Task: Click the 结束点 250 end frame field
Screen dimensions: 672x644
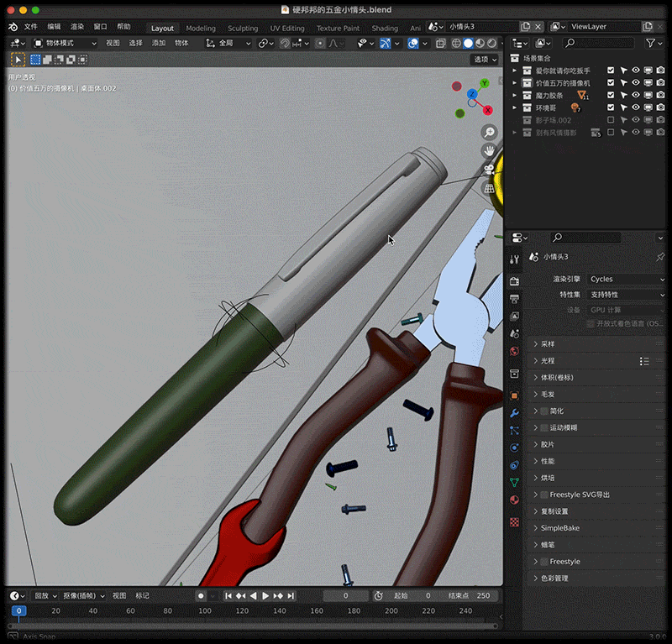Action: tap(470, 596)
